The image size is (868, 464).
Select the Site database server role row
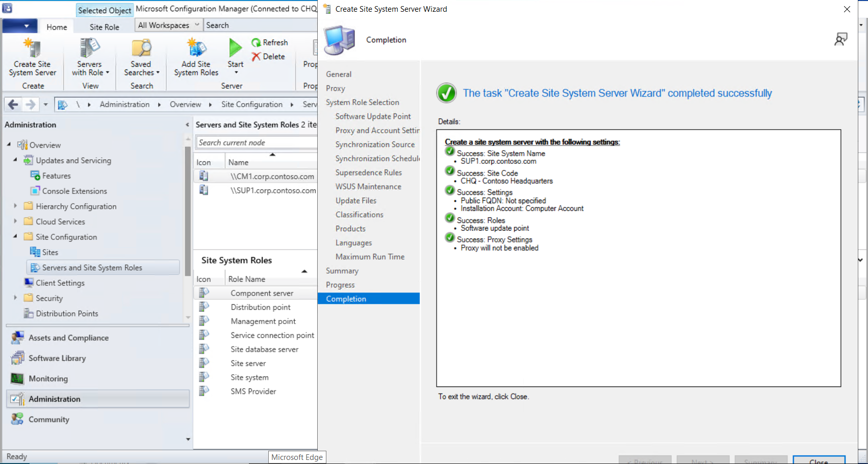pos(256,349)
